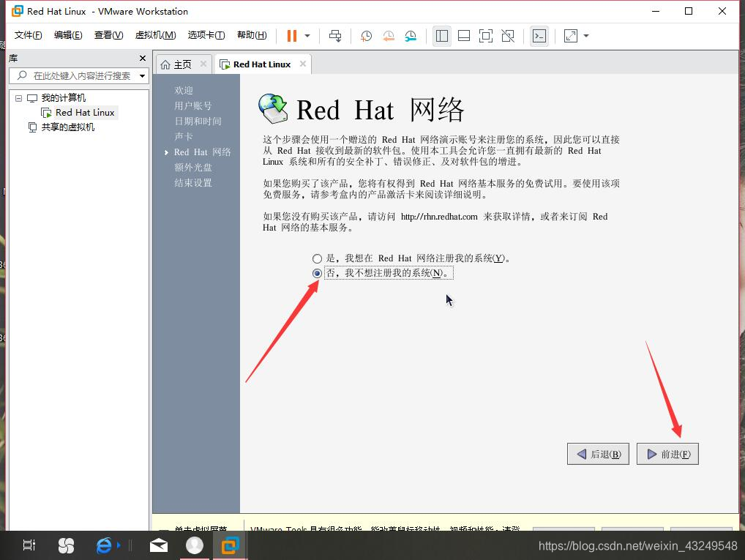Toggle the thumbnail bar view icon

click(x=464, y=36)
